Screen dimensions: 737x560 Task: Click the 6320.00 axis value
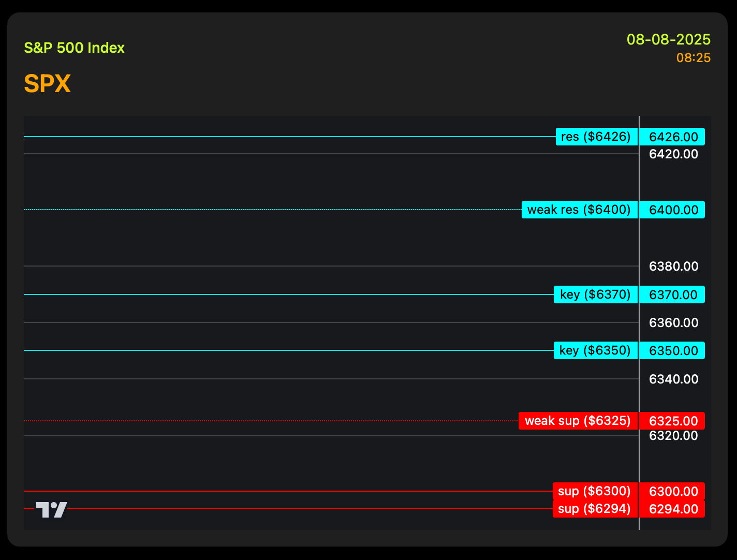[674, 435]
